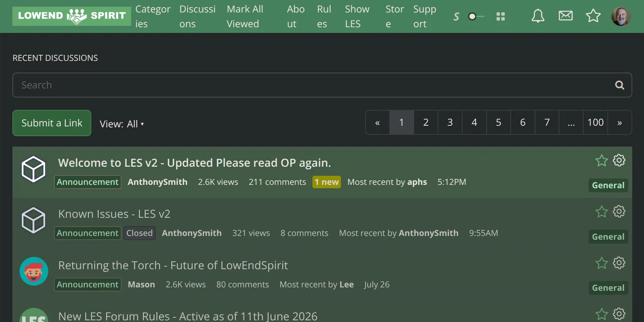The width and height of the screenshot is (644, 322).
Task: Bookmark the Welcome to LES v2 discussion
Action: [x=601, y=160]
